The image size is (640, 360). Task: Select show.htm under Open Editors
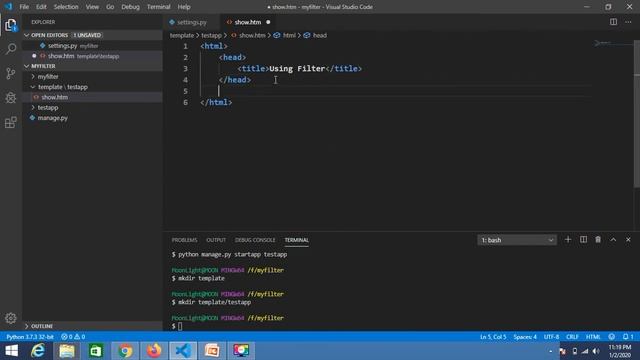pos(93,56)
